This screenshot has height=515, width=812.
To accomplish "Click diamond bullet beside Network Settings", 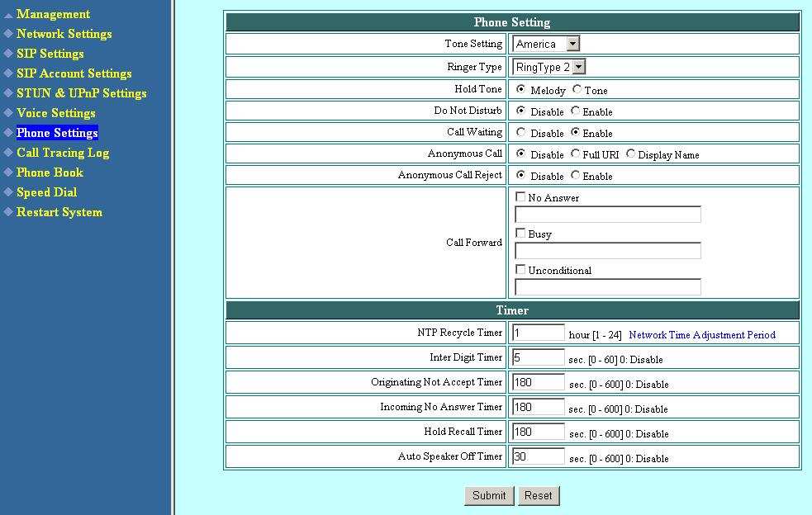I will tap(8, 33).
